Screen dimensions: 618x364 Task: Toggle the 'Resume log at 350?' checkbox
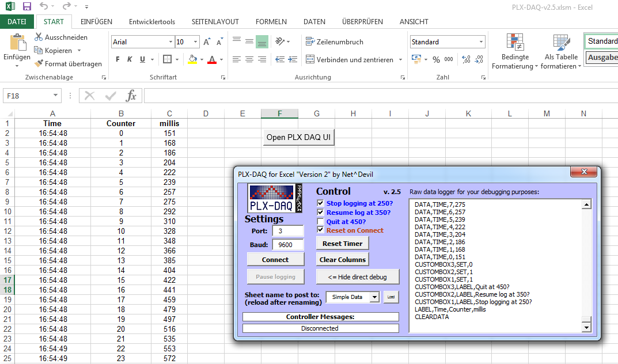[320, 213]
